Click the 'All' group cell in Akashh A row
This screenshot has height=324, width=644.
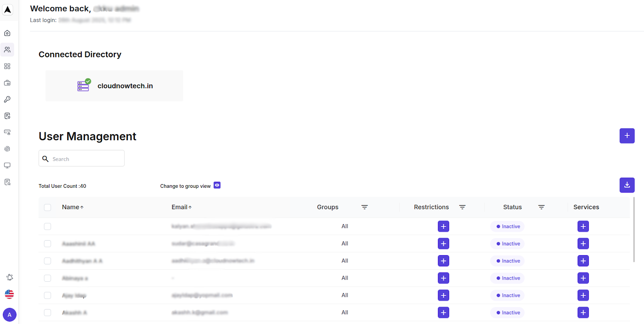(x=345, y=313)
